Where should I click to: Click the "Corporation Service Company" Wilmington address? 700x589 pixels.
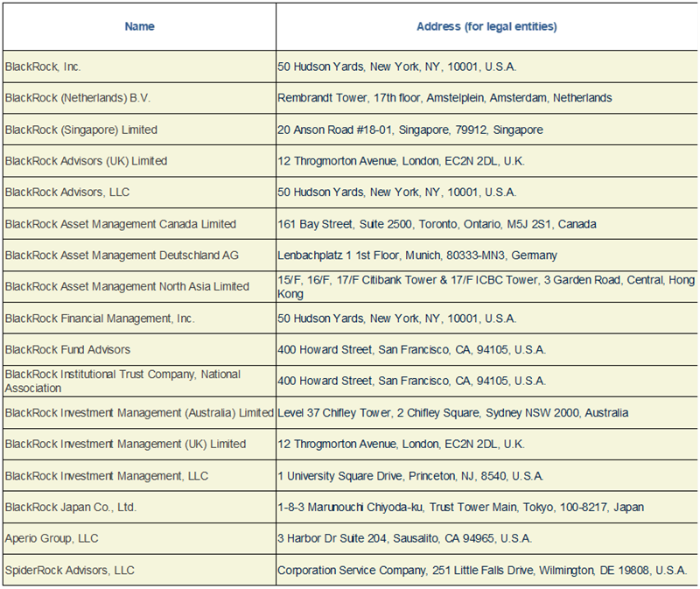(486, 570)
